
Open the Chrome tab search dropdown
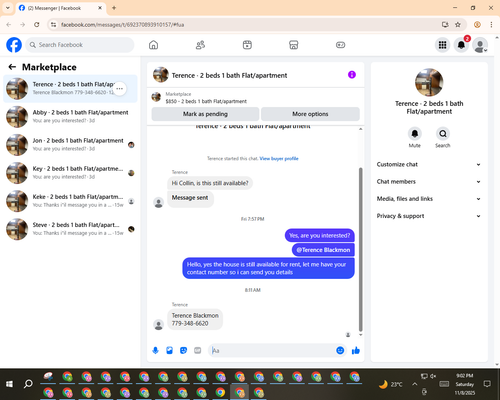(x=8, y=8)
